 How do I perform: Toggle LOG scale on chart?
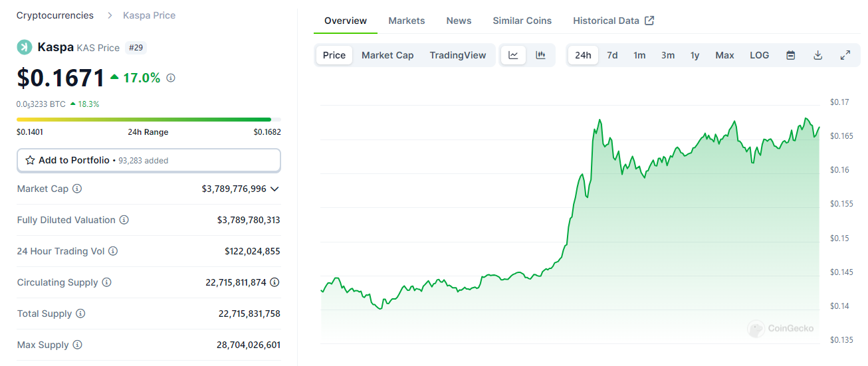coord(759,55)
